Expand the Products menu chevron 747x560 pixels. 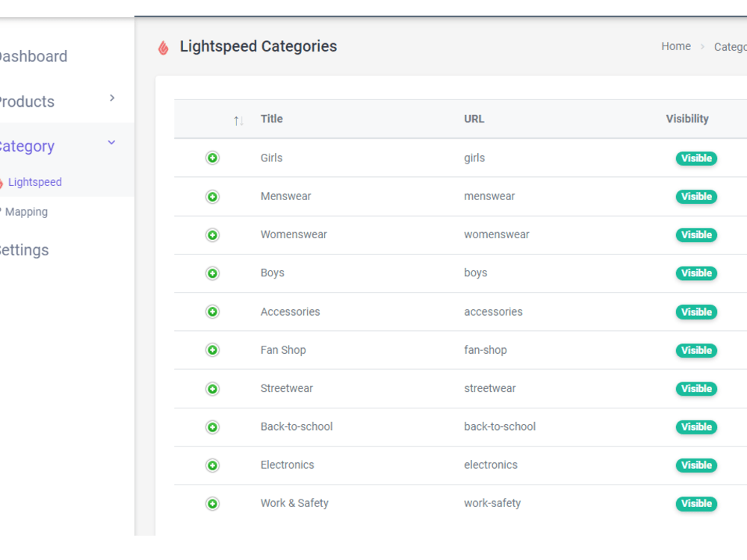[112, 98]
